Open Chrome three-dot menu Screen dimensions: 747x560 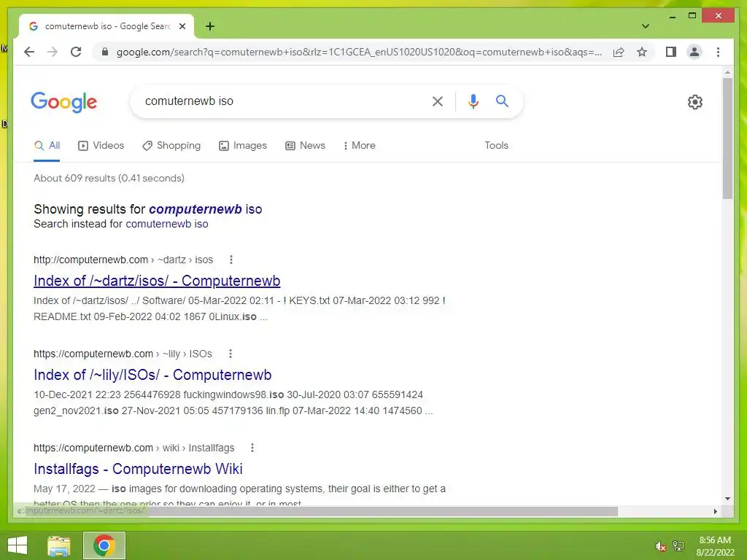click(718, 52)
